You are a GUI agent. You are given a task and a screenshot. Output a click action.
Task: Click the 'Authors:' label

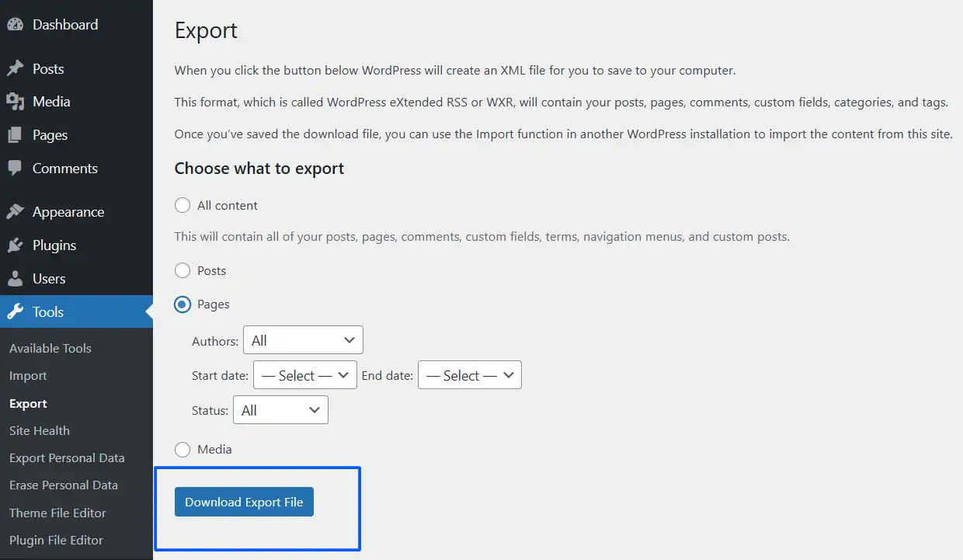tap(215, 341)
